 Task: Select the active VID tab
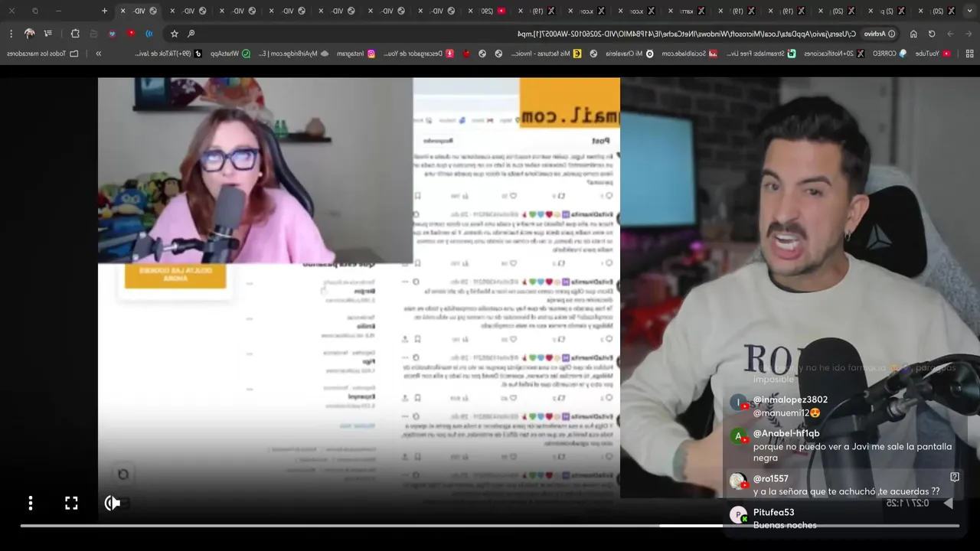(x=139, y=11)
